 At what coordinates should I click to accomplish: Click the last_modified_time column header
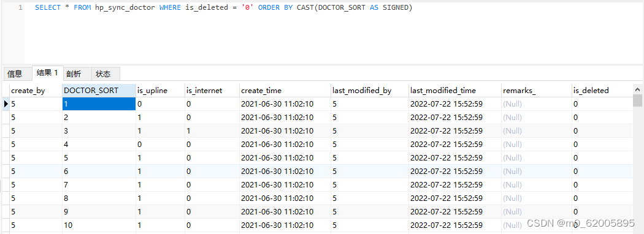click(x=455, y=90)
